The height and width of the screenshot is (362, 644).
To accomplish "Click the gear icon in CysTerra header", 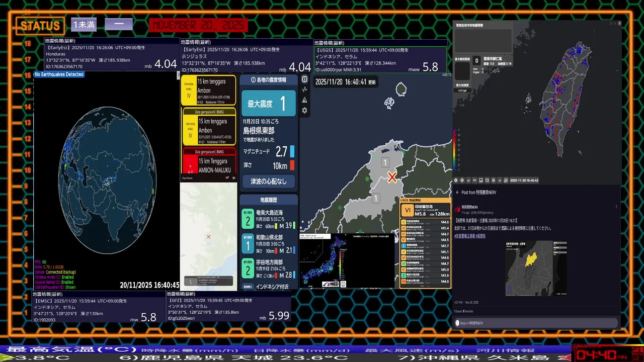I will 233,178.
